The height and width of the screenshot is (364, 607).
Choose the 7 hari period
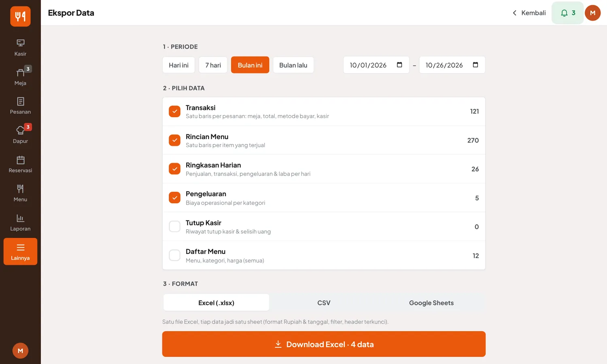tap(213, 65)
